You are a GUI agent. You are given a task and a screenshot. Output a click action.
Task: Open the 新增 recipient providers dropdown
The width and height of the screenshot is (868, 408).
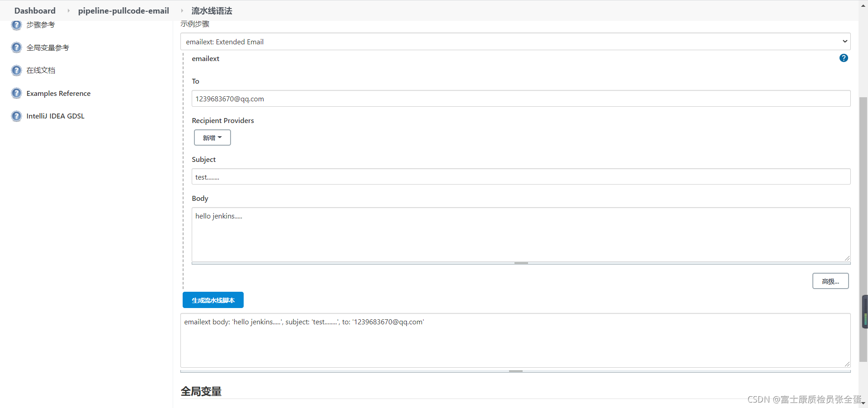point(212,138)
